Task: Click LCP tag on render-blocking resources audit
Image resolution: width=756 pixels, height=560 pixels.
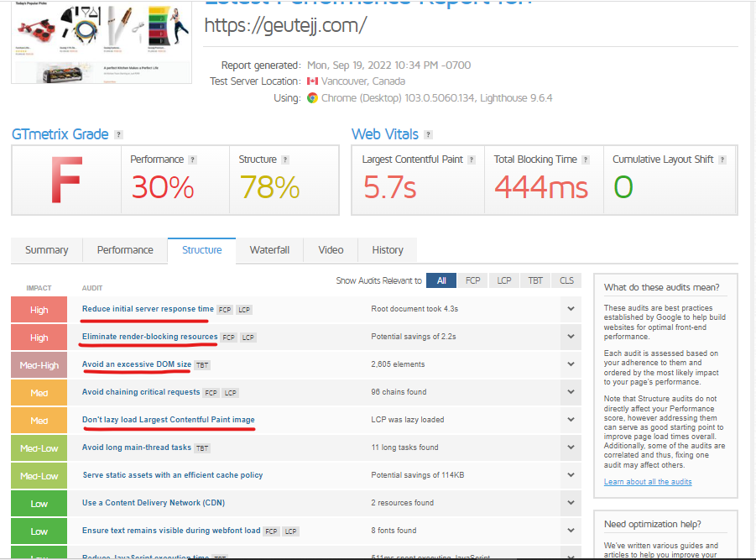Action: [x=248, y=338]
